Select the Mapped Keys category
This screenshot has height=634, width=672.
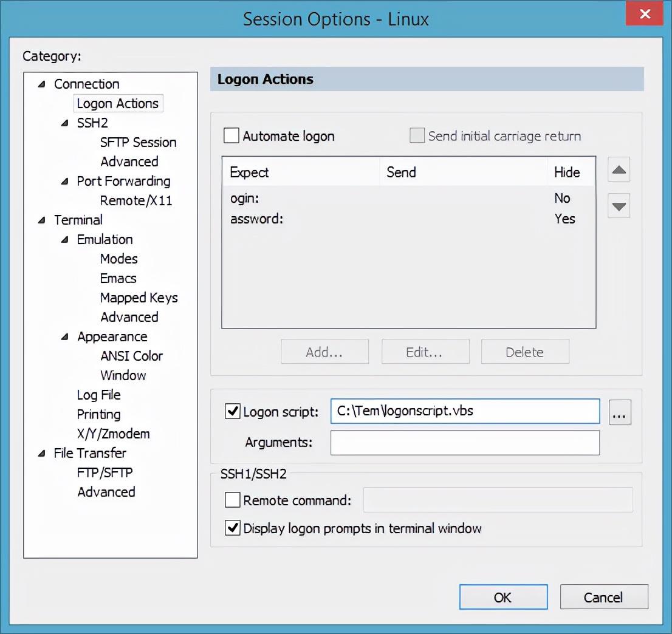(x=139, y=298)
